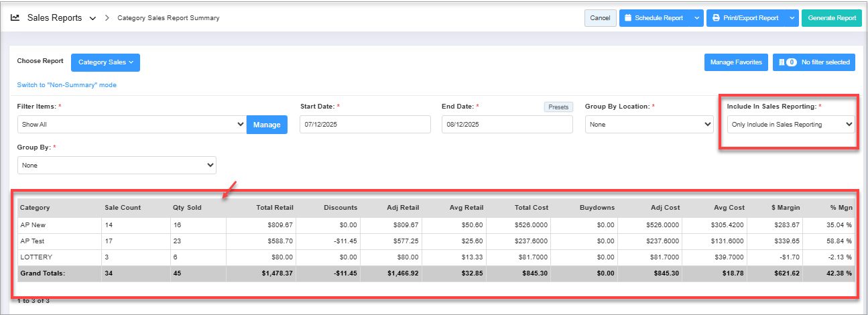Screen dimensions: 868x315
Task: Open the Filter Items Show All dropdown
Action: coord(131,125)
